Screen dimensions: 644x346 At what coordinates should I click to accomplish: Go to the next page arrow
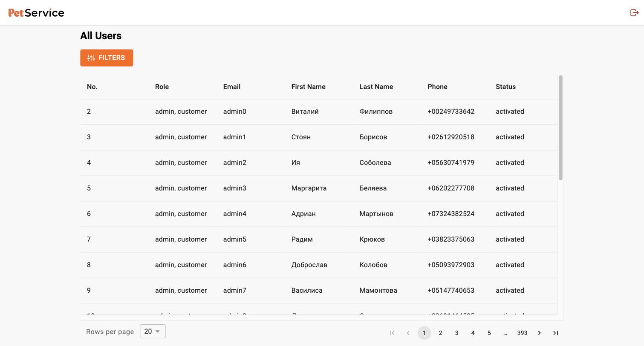click(539, 333)
